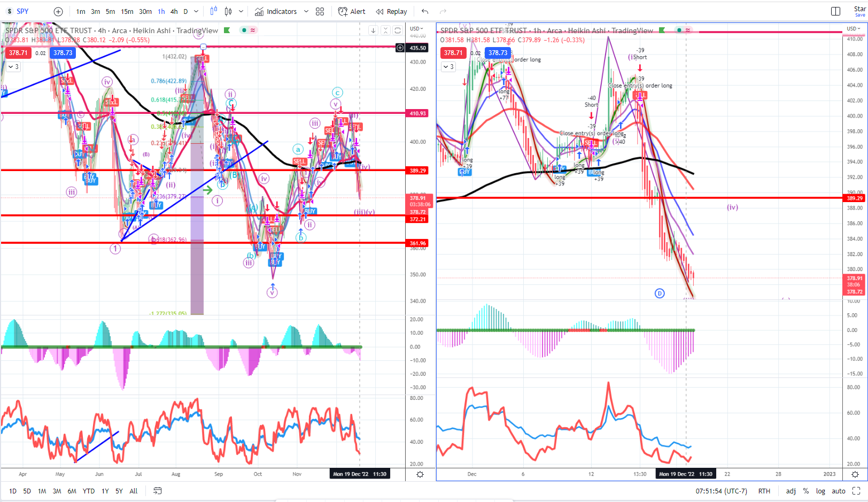868x502 pixels.
Task: Select the 5m timeframe
Action: tap(110, 11)
